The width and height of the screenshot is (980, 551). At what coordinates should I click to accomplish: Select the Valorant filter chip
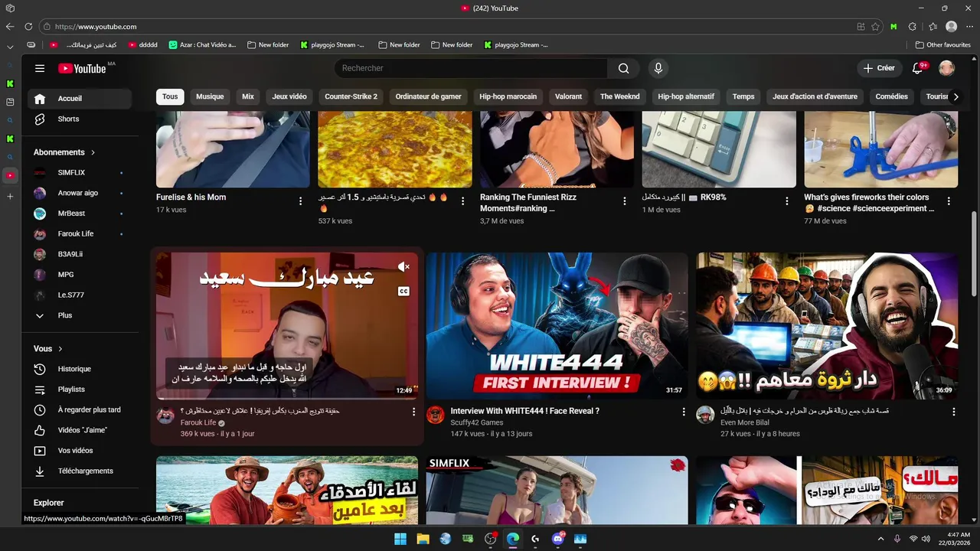coord(569,96)
